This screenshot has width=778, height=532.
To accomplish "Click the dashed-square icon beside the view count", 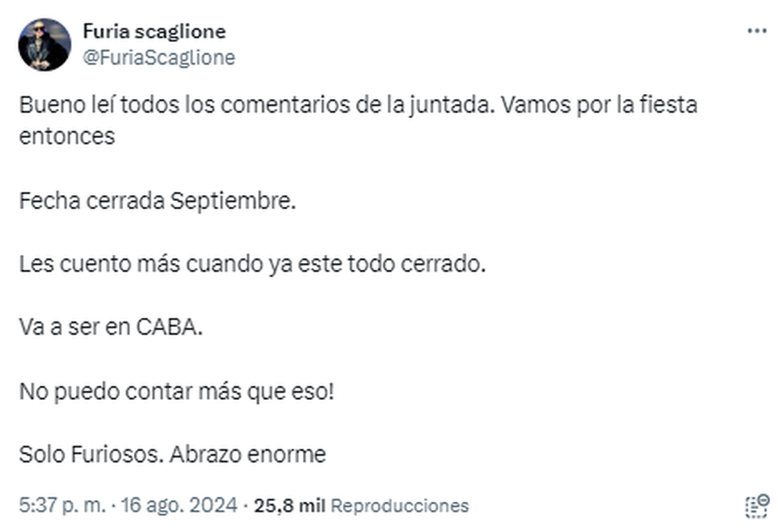I will [757, 505].
